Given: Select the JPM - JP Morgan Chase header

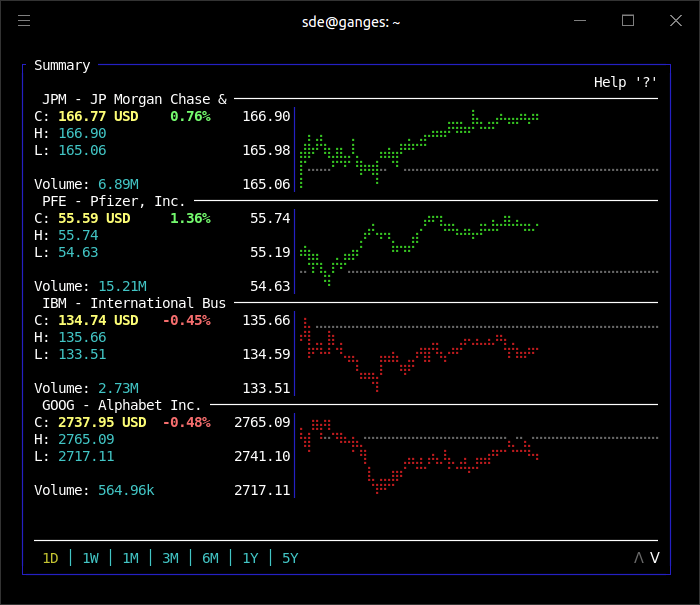Looking at the screenshot, I should (x=134, y=99).
